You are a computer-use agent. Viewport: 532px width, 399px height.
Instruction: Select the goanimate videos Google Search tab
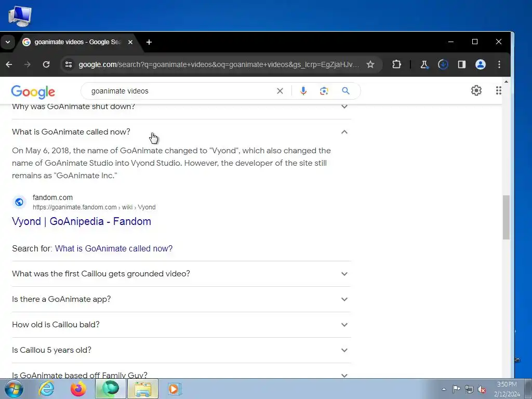[77, 42]
